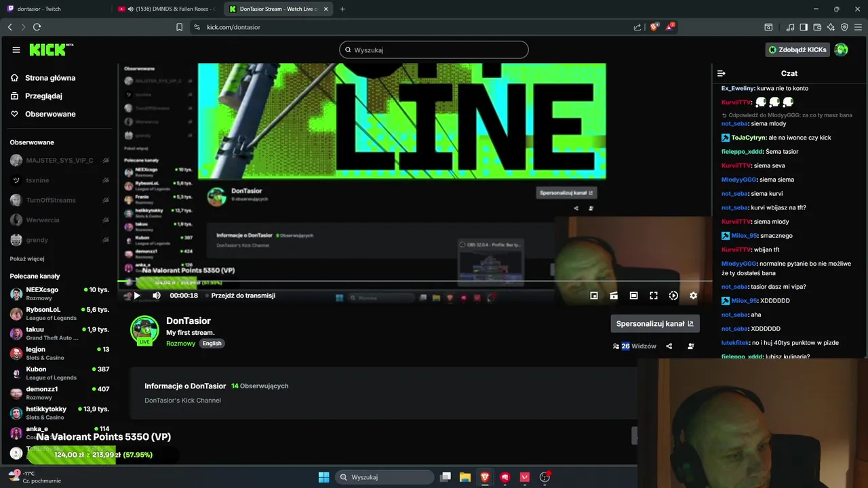Reload the page
This screenshot has height=488, width=868.
coord(37,27)
